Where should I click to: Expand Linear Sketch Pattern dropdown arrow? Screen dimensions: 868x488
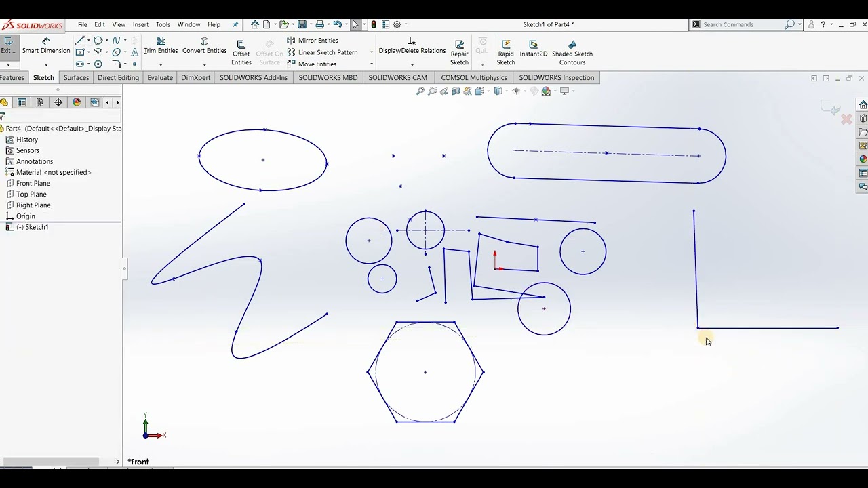point(371,52)
